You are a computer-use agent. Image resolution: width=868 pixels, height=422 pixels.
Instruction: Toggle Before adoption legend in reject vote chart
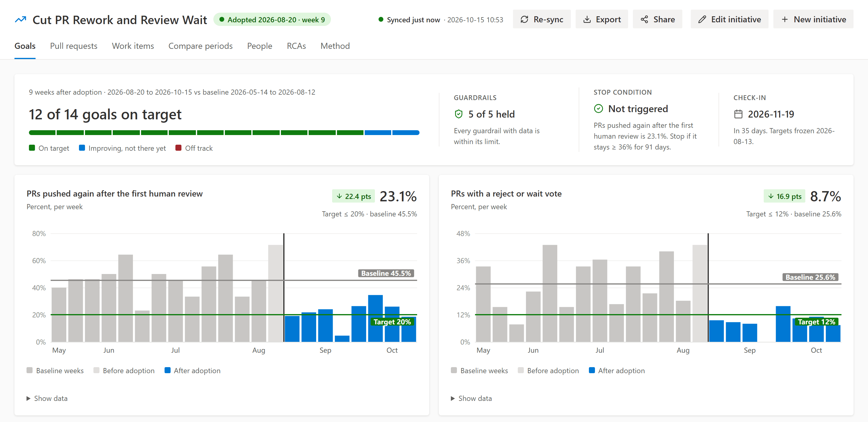(549, 370)
